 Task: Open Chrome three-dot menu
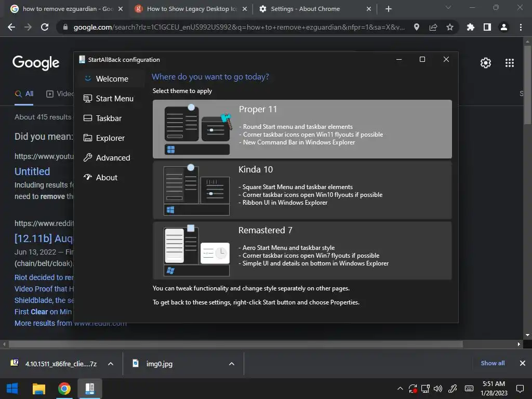pyautogui.click(x=521, y=27)
